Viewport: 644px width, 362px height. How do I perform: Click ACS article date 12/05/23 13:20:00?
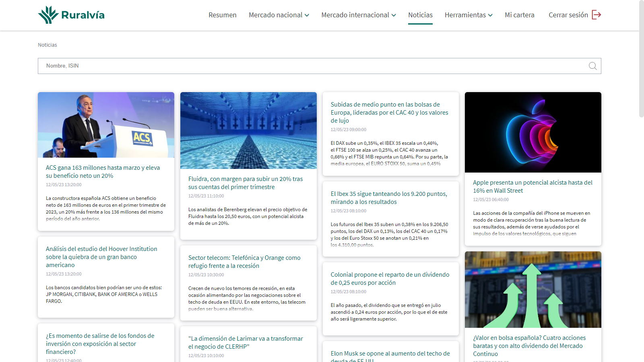[x=64, y=185]
